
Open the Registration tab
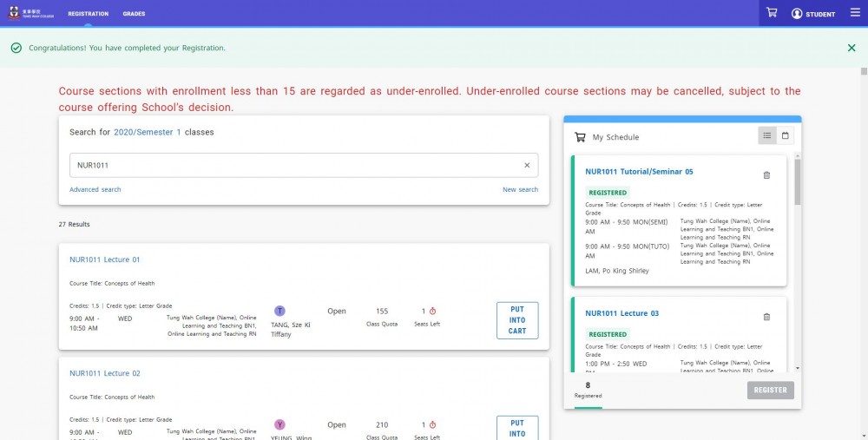click(88, 14)
